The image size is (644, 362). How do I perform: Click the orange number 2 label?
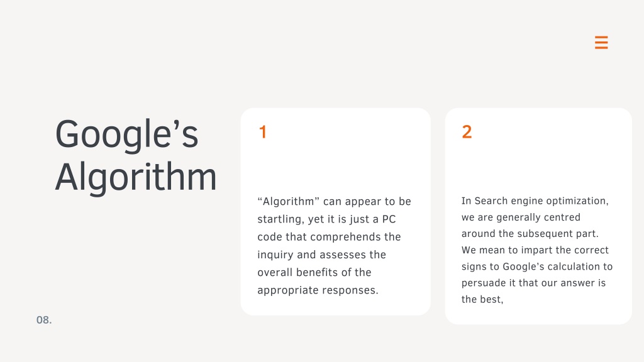tap(467, 132)
